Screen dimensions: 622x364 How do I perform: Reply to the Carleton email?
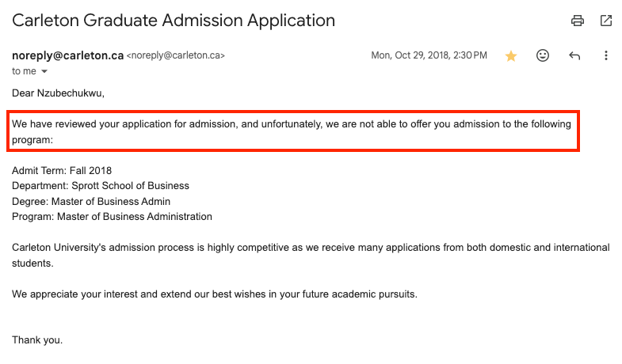pyautogui.click(x=574, y=55)
